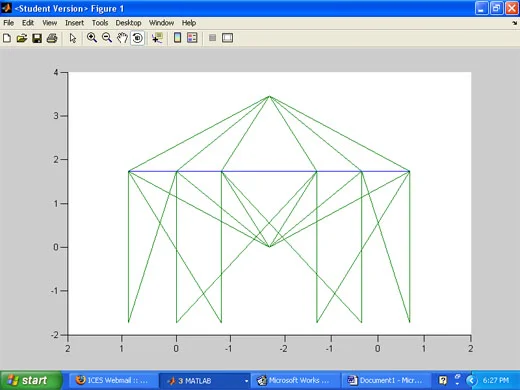
Task: Open the Insert menu
Action: click(74, 23)
